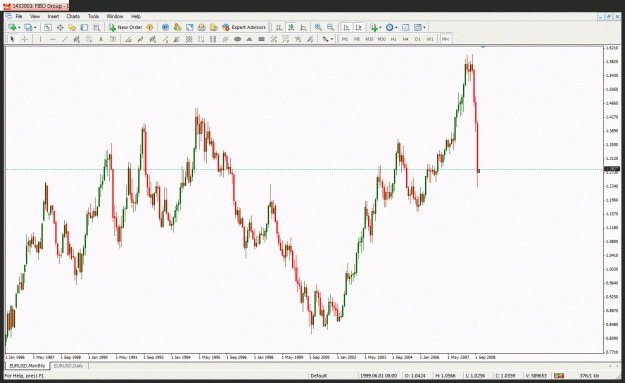Open the Strategy Tester icon
The image size is (625, 383).
(x=96, y=27)
